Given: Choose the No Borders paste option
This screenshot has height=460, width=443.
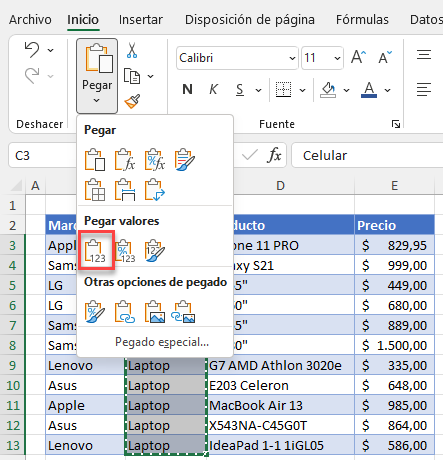Looking at the screenshot, I should coord(95,190).
